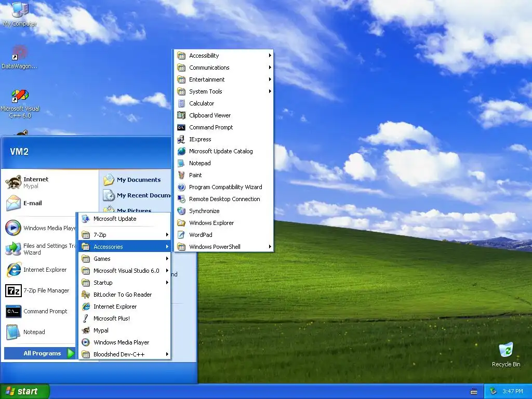Expand the Windows PowerShell submenu arrow
Screen dimensions: 532x399
click(x=270, y=247)
